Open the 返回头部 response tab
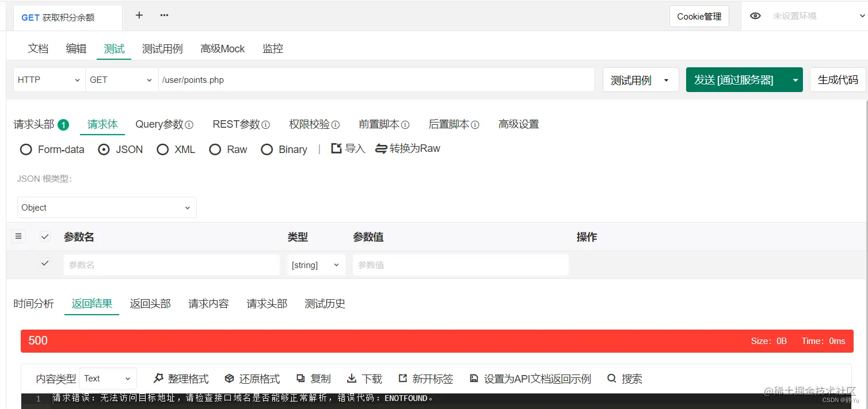This screenshot has width=868, height=409. [150, 303]
